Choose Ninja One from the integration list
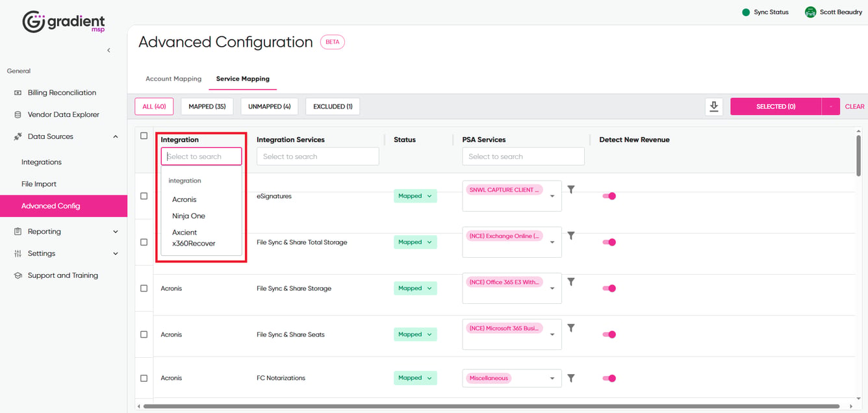868x413 pixels. 188,216
